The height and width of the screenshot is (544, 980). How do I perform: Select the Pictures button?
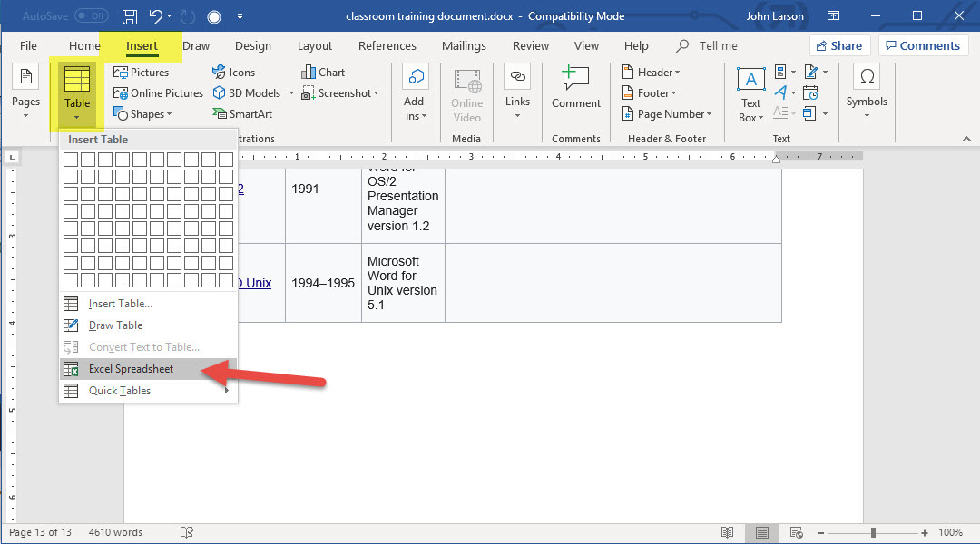point(141,73)
